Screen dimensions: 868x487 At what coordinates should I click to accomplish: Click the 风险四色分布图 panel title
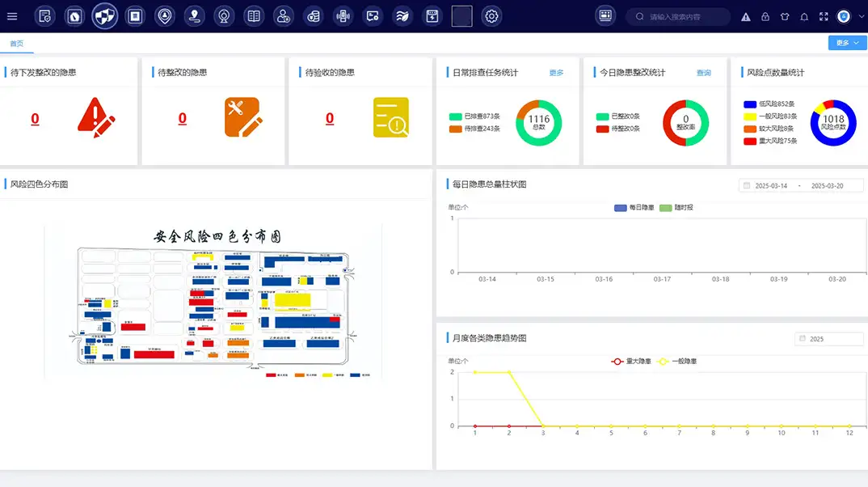pyautogui.click(x=39, y=184)
